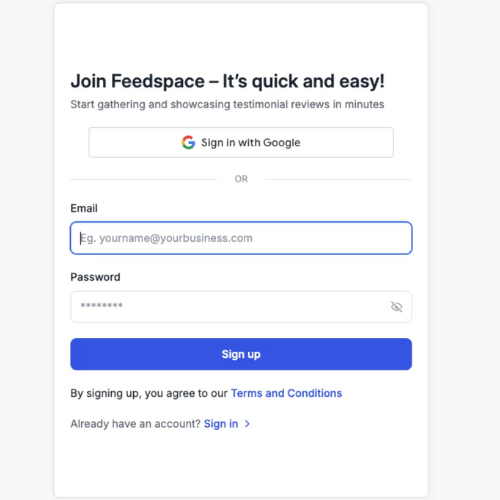Submit the blue Sign up button
Screen dimensions: 500x500
tap(241, 354)
